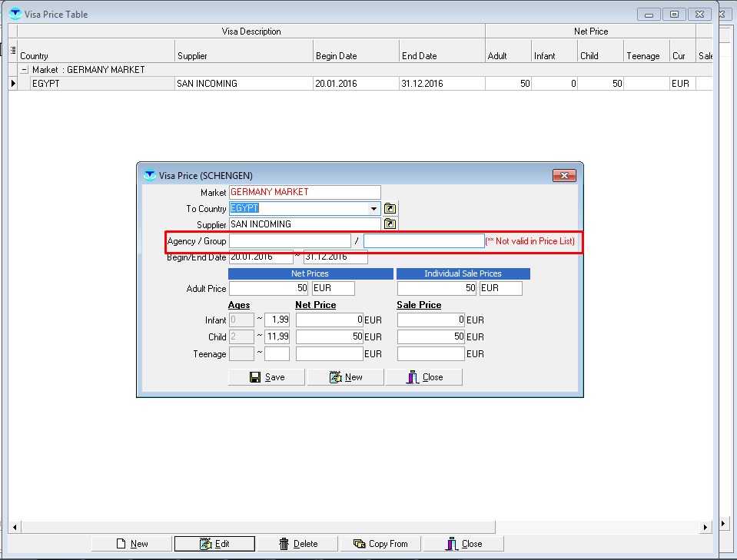Click the Teenage max age field
The height and width of the screenshot is (560, 737).
(277, 354)
